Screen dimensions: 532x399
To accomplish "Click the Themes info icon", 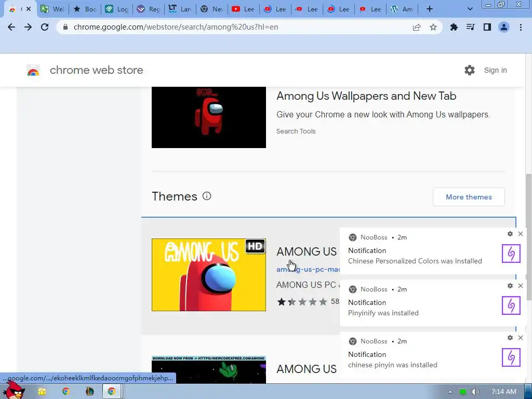I will point(207,196).
